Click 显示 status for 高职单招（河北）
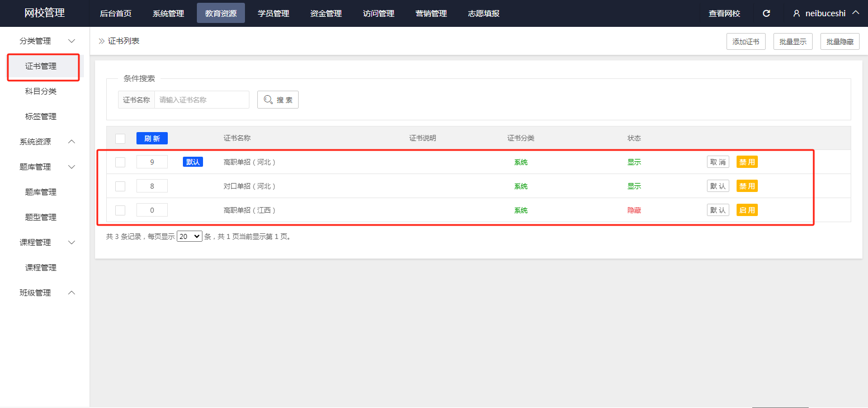Screen dimensions: 868x408 pyautogui.click(x=634, y=162)
